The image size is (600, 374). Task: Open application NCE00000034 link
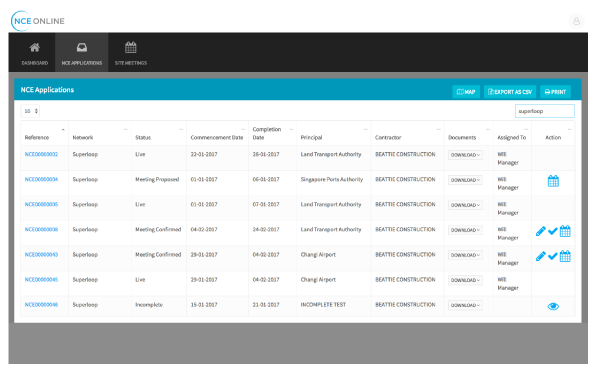41,179
